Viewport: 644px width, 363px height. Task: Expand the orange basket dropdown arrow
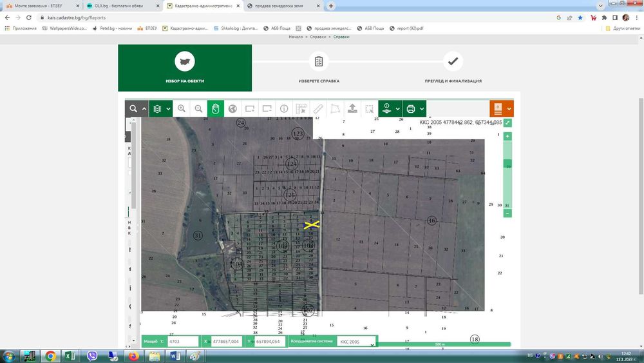point(509,109)
